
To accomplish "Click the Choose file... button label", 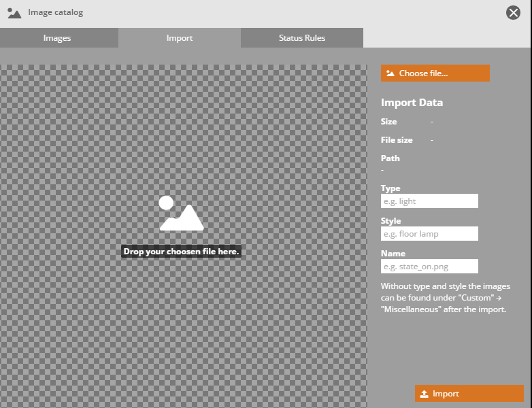I will click(423, 73).
